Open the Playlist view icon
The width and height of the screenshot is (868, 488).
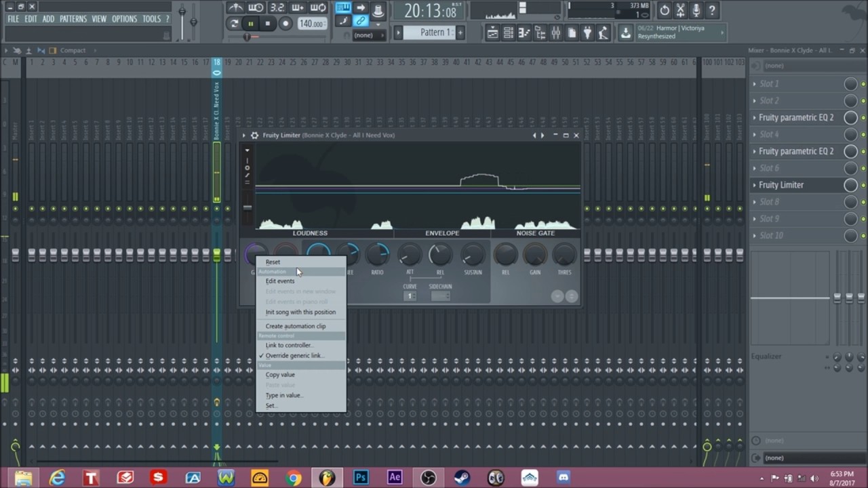click(x=493, y=33)
